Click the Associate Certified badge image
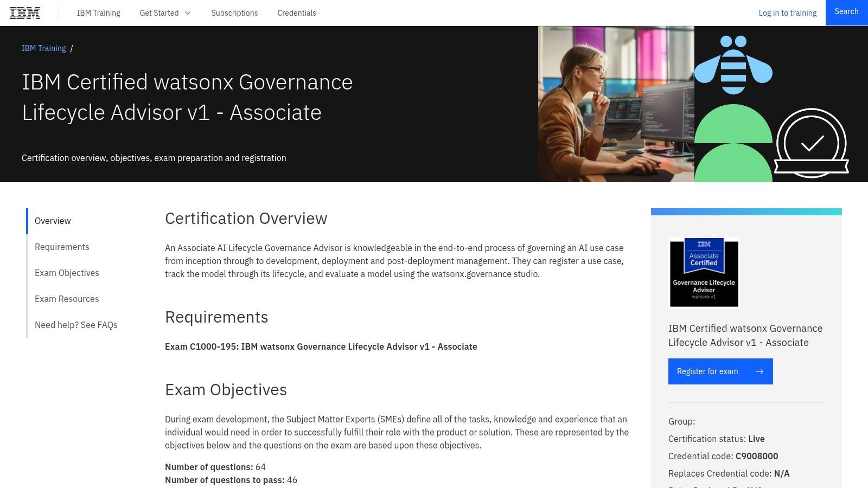The height and width of the screenshot is (488, 868). pos(704,272)
